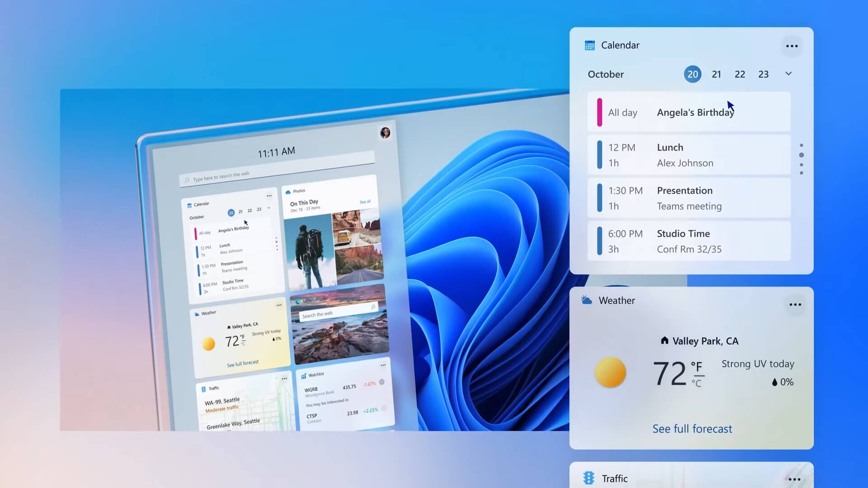The height and width of the screenshot is (488, 868).
Task: Click the Calendar more options ellipsis
Action: (x=793, y=45)
